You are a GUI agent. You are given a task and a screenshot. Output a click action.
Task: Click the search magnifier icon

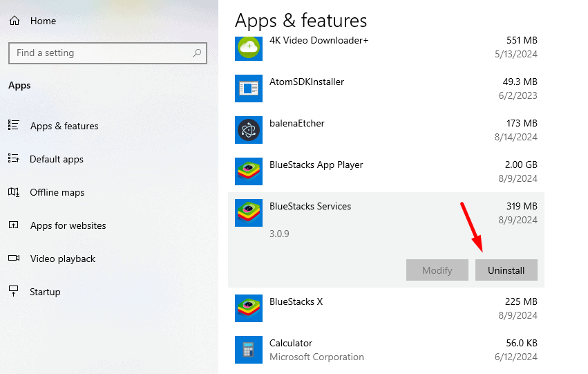197,53
